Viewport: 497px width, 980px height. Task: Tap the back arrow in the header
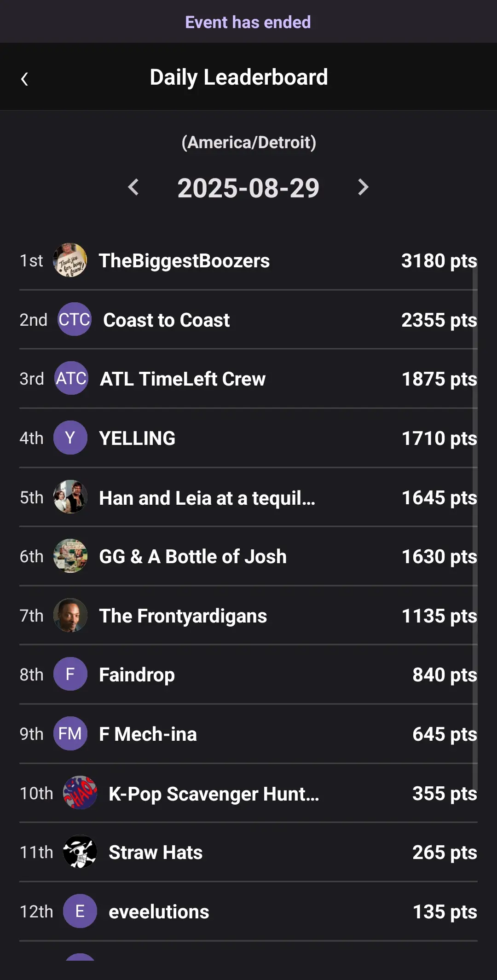(x=25, y=79)
